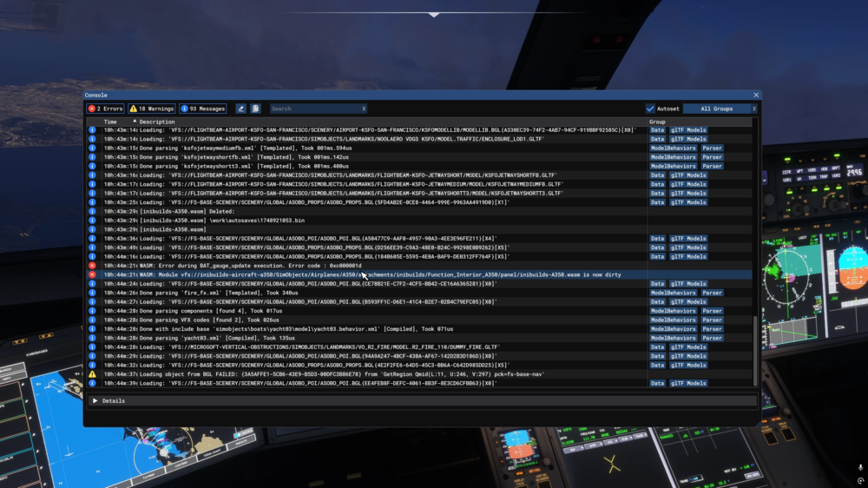The width and height of the screenshot is (868, 488).
Task: Click info icon on yacht03.xml row
Action: pos(92,338)
